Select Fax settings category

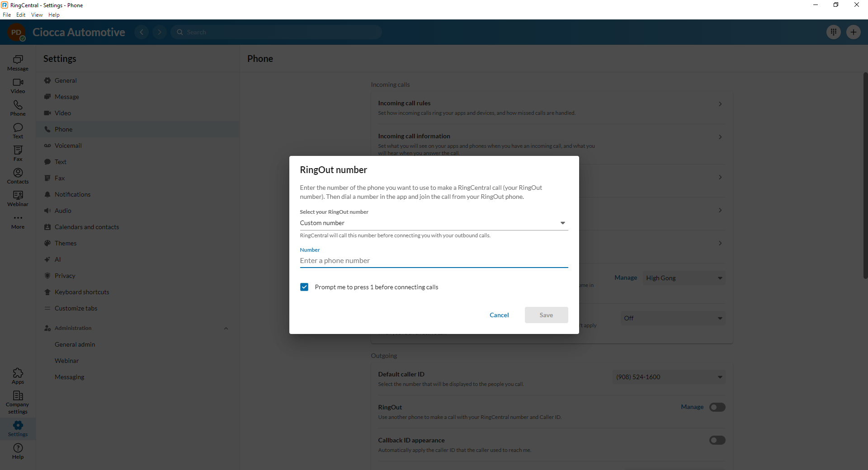138,178
